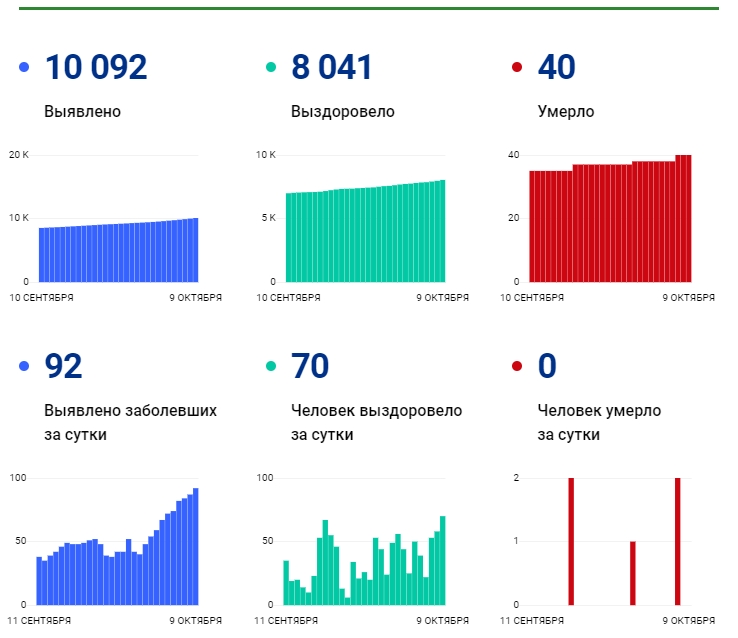Screen dimensions: 738x638
Task: Select the daily deaths value 0
Action: 547,366
